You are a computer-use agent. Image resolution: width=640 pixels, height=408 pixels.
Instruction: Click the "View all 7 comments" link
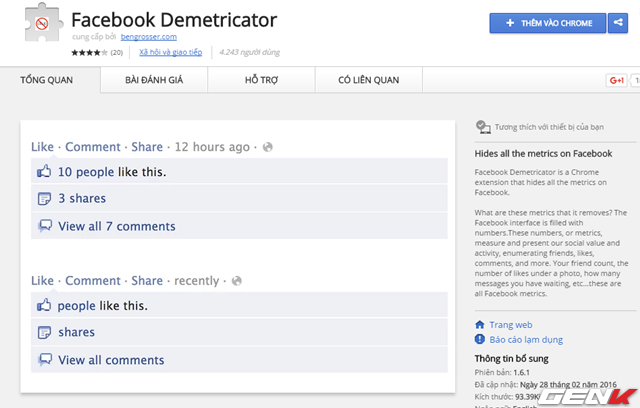pyautogui.click(x=116, y=226)
